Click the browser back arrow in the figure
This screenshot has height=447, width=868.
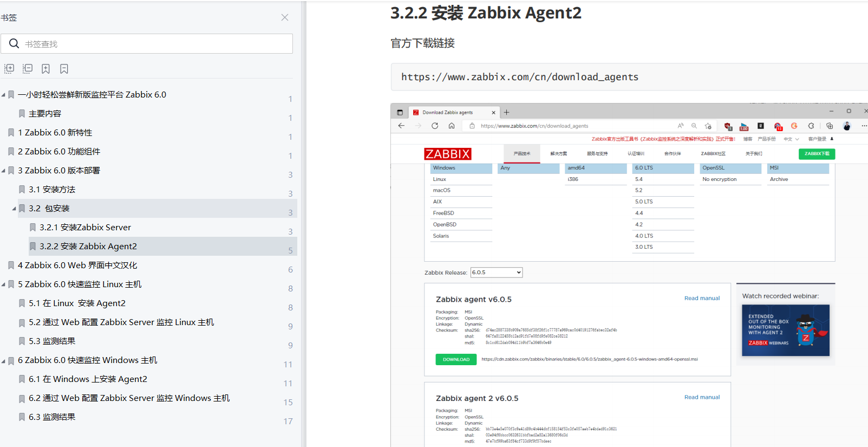pos(401,126)
